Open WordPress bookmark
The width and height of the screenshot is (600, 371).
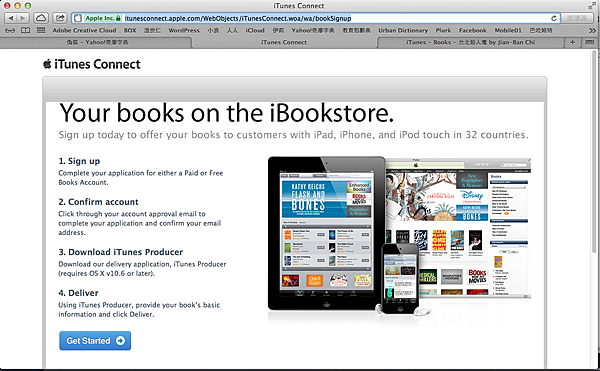point(184,30)
